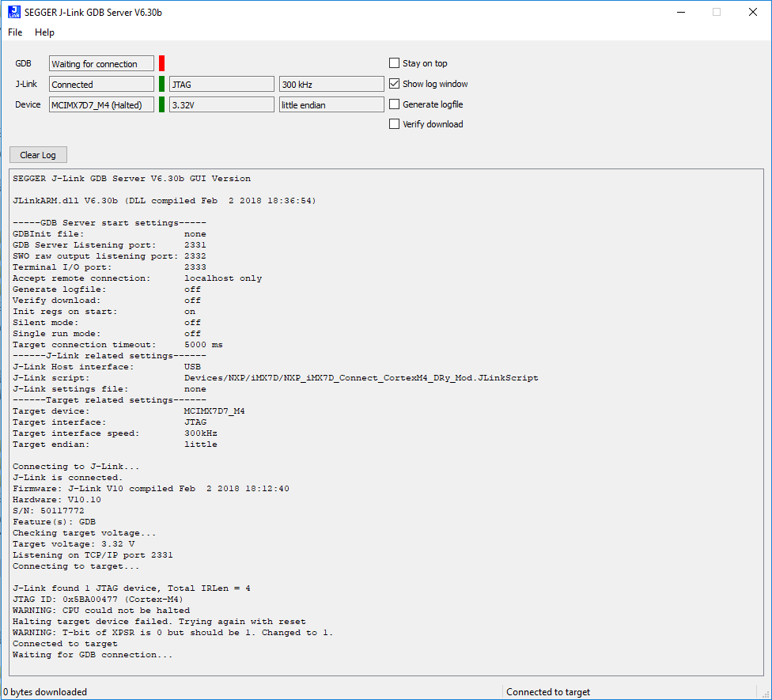The width and height of the screenshot is (772, 700).
Task: Click the GDB 'Waiting for connection' field
Action: (101, 63)
